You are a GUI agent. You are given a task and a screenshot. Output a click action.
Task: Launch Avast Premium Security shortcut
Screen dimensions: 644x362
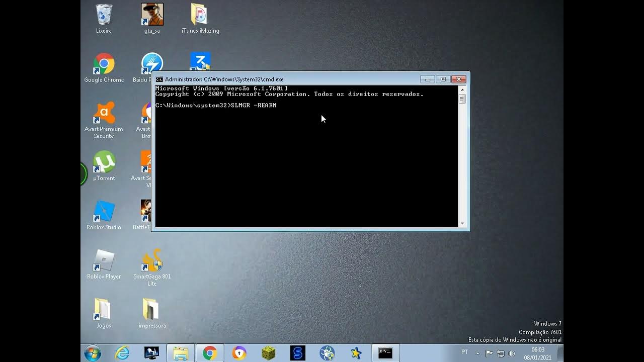(104, 121)
